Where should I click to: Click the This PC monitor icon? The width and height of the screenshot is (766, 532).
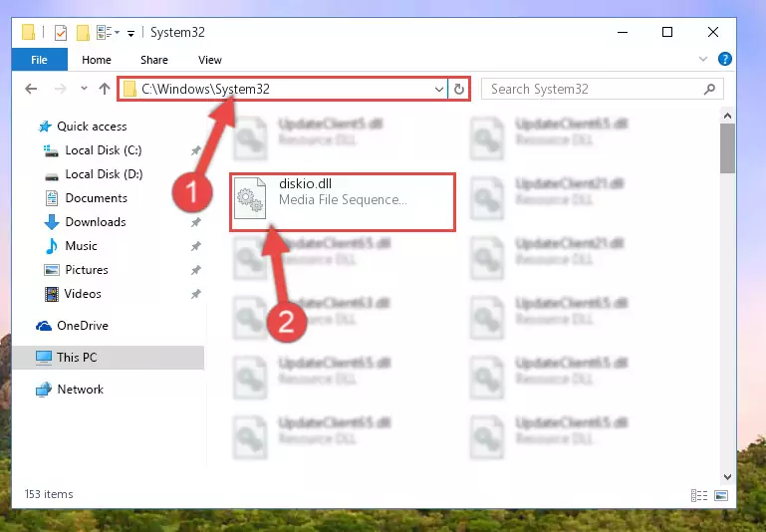pos(44,358)
